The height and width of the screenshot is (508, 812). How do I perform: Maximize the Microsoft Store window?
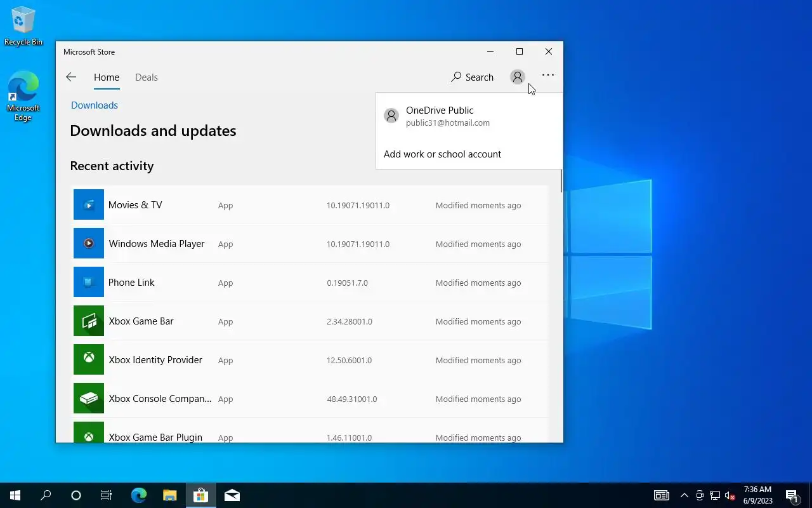tap(520, 51)
